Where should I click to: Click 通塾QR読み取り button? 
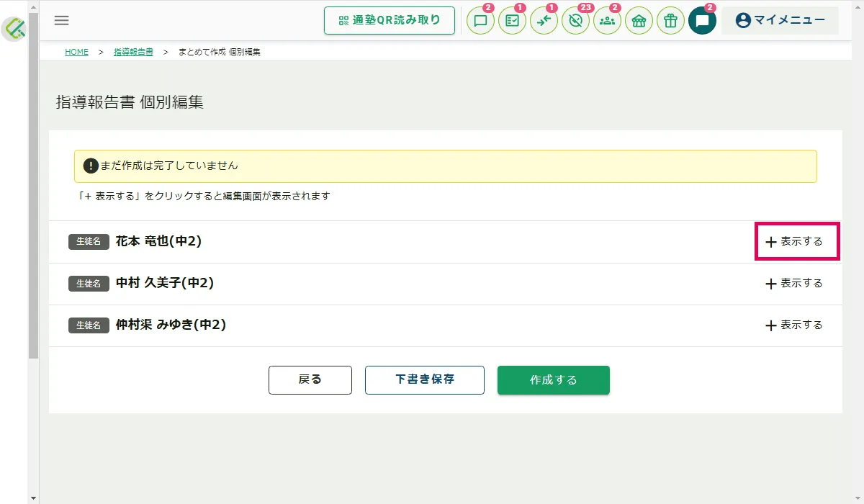pyautogui.click(x=390, y=20)
